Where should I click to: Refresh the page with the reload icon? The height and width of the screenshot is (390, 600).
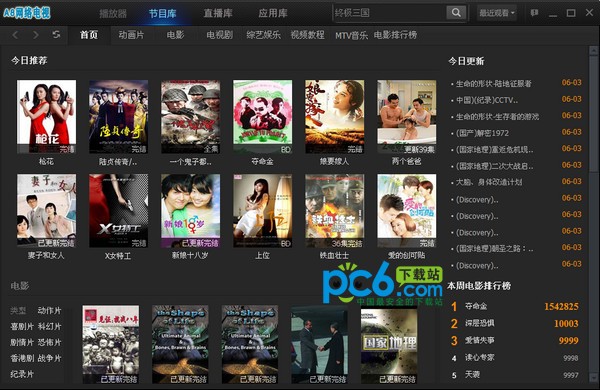point(56,35)
